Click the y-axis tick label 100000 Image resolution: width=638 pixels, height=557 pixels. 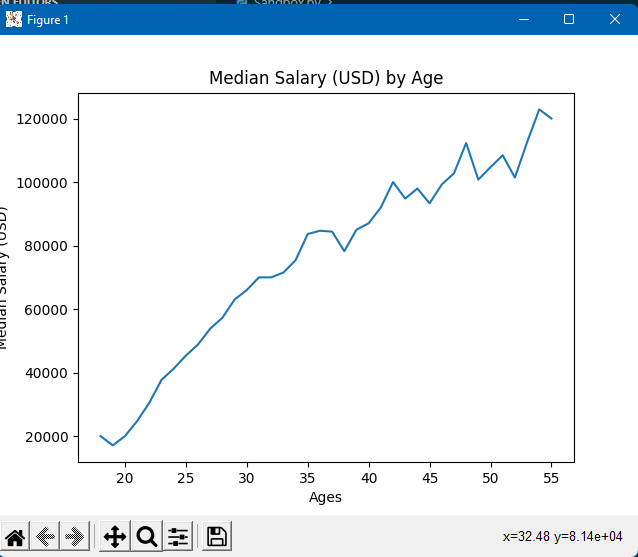pyautogui.click(x=42, y=183)
